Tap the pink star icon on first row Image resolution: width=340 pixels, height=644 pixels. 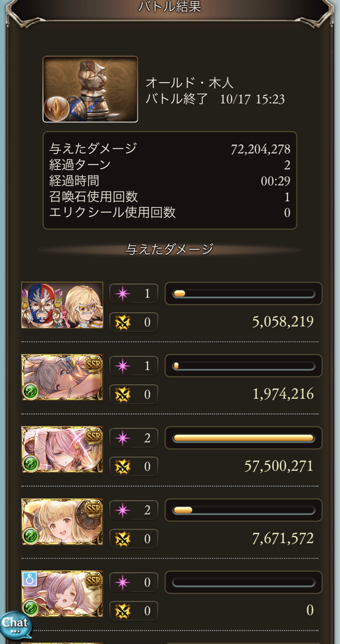click(122, 293)
